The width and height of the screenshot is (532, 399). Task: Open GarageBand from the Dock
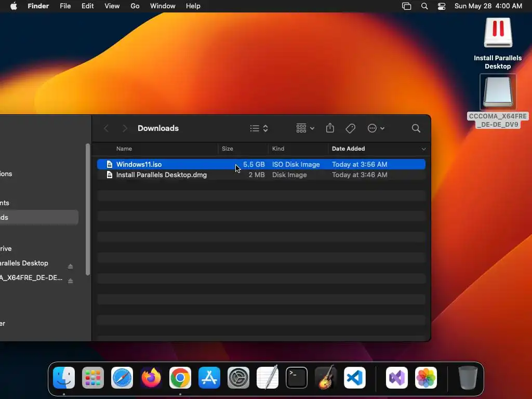[x=326, y=378]
